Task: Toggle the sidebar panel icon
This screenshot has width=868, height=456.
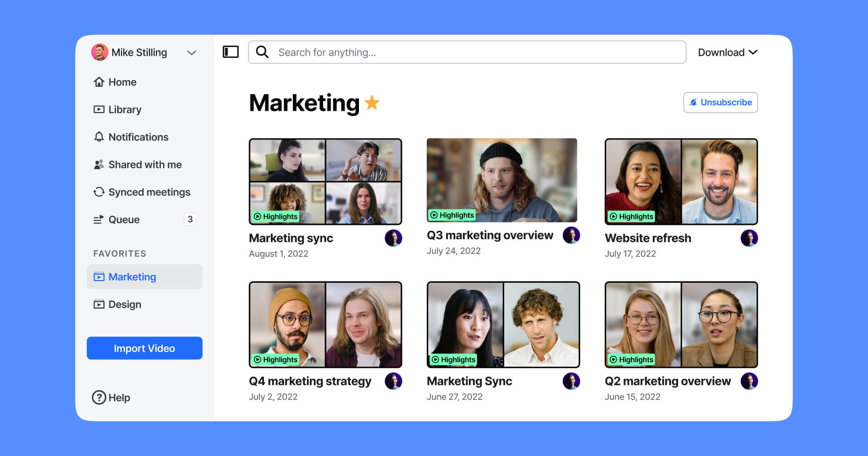Action: tap(231, 52)
